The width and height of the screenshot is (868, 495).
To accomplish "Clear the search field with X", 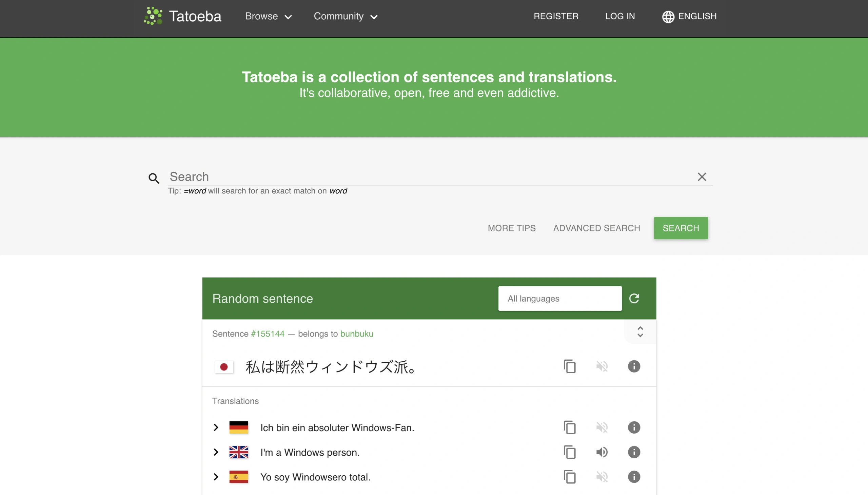I will click(x=702, y=177).
